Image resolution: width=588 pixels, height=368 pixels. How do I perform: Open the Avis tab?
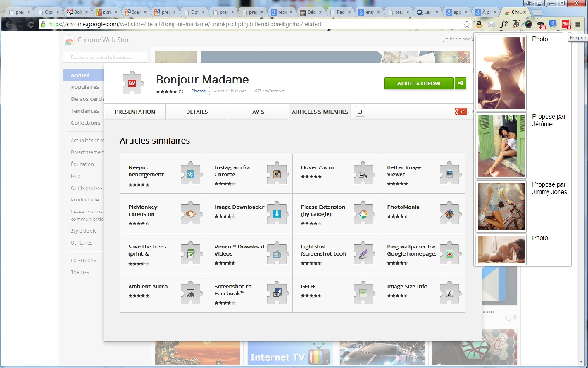pos(258,111)
